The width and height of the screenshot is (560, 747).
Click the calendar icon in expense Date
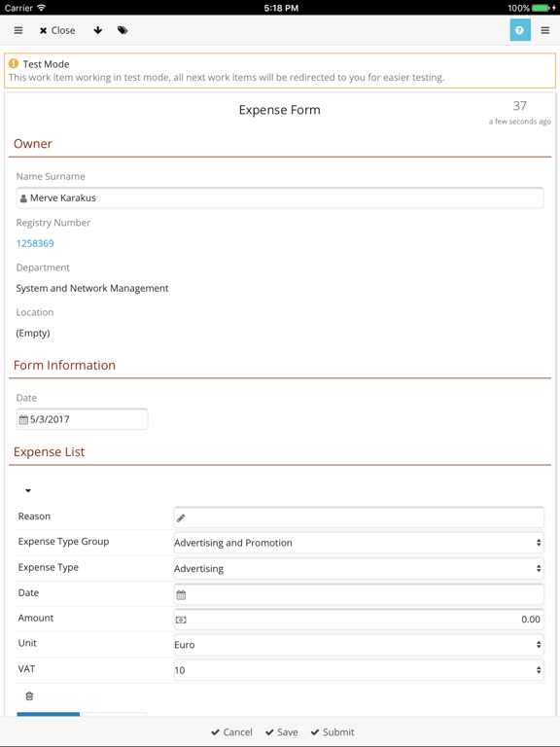181,594
